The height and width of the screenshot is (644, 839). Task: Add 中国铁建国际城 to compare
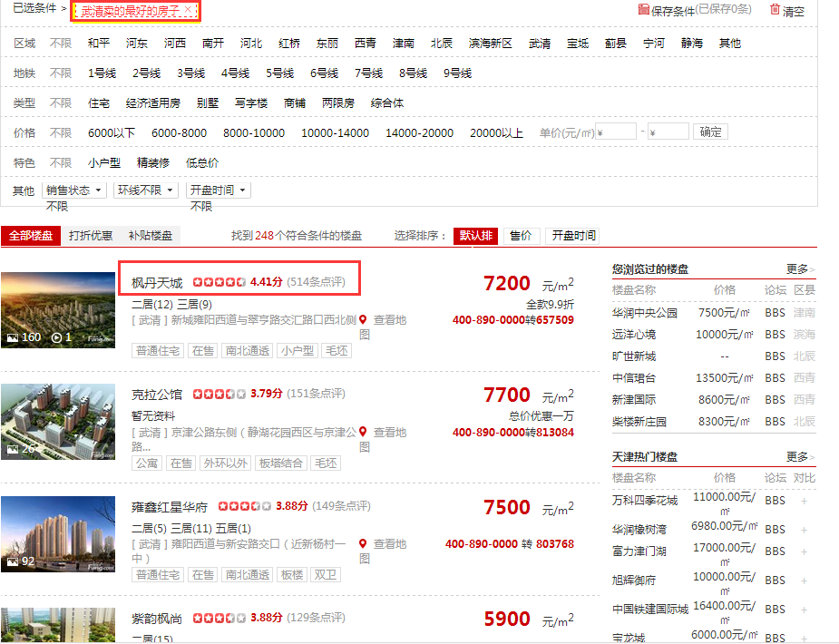coord(804,610)
